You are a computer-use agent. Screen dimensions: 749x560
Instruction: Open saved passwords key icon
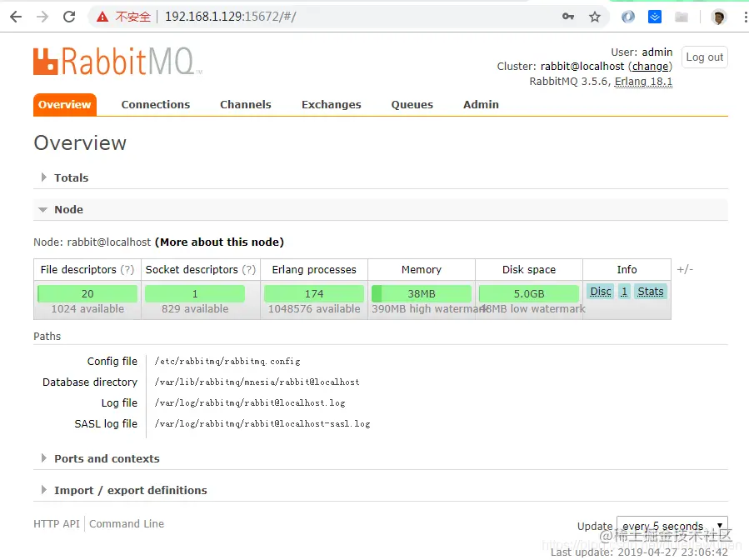tap(568, 17)
